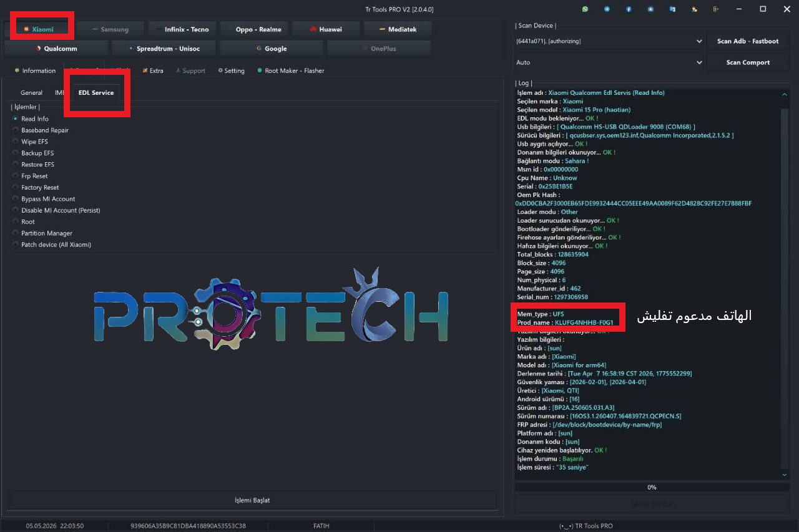Switch to the Huawei brand section
Viewport: 799px width, 532px height.
325,29
